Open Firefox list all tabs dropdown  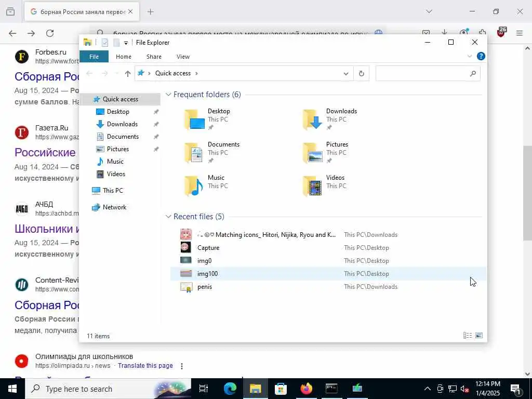point(429,11)
